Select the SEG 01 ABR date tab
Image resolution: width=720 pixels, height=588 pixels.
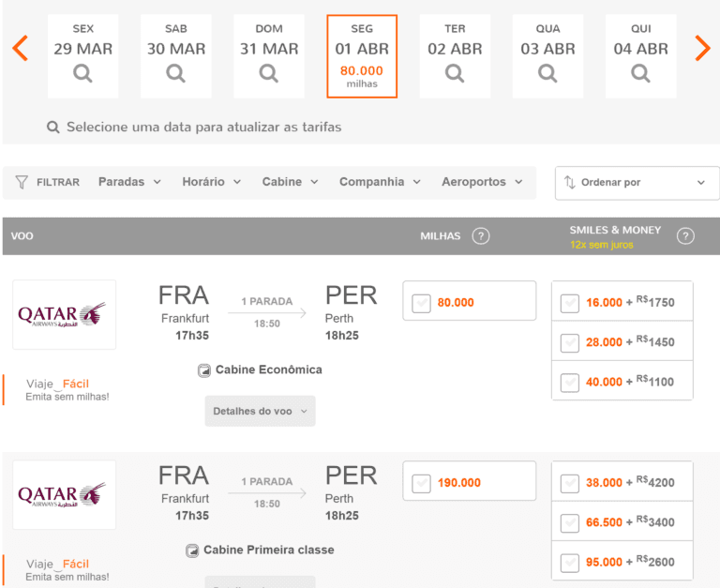click(362, 56)
